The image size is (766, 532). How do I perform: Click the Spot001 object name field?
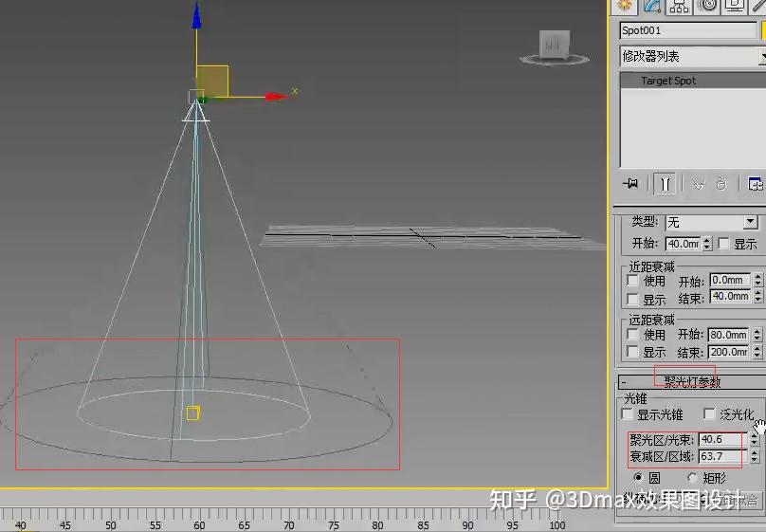[x=688, y=30]
